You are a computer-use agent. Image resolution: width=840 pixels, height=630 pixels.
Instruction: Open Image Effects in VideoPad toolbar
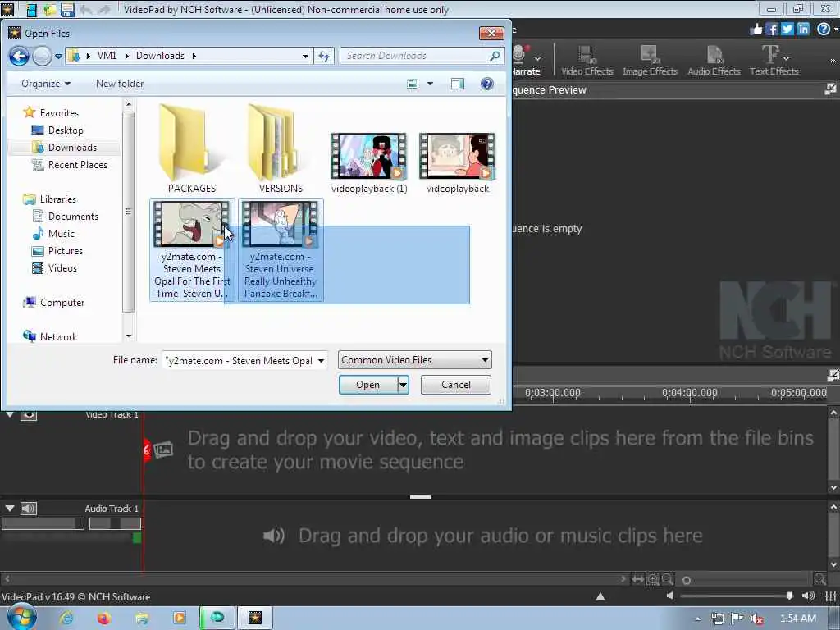click(x=650, y=61)
